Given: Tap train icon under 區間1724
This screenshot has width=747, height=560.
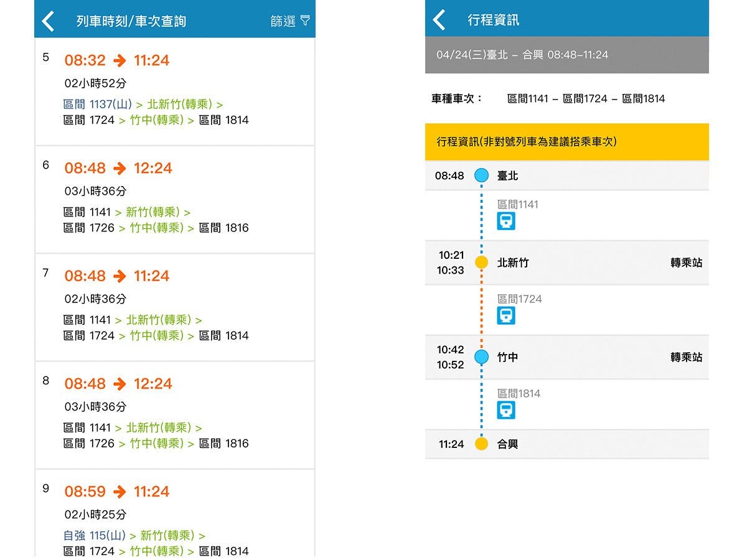Looking at the screenshot, I should click(506, 315).
